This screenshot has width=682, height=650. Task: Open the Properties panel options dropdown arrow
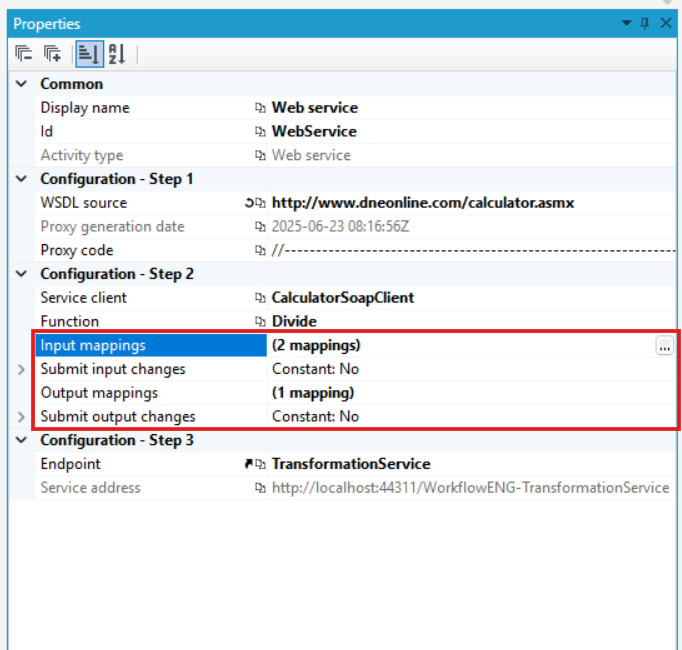626,23
